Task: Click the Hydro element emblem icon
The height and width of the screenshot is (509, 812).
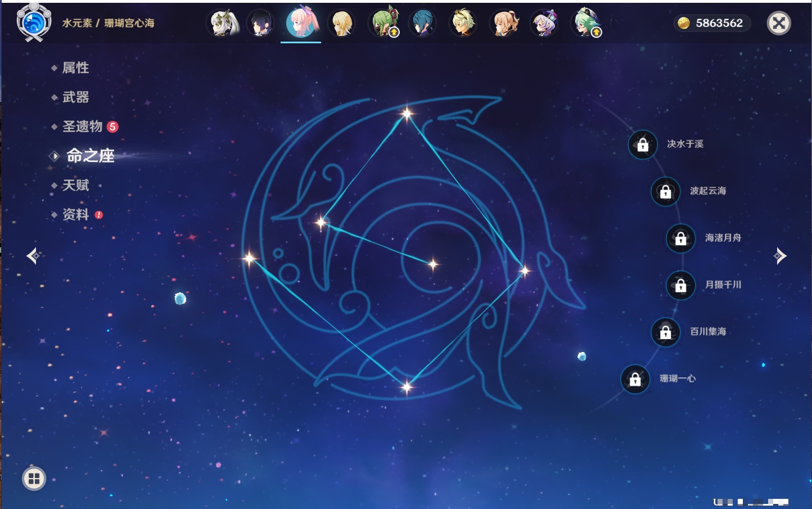Action: point(34,22)
